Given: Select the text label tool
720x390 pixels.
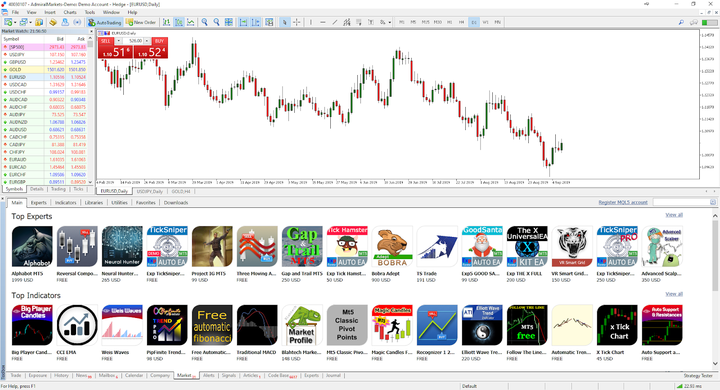Looking at the screenshot, I should point(371,22).
